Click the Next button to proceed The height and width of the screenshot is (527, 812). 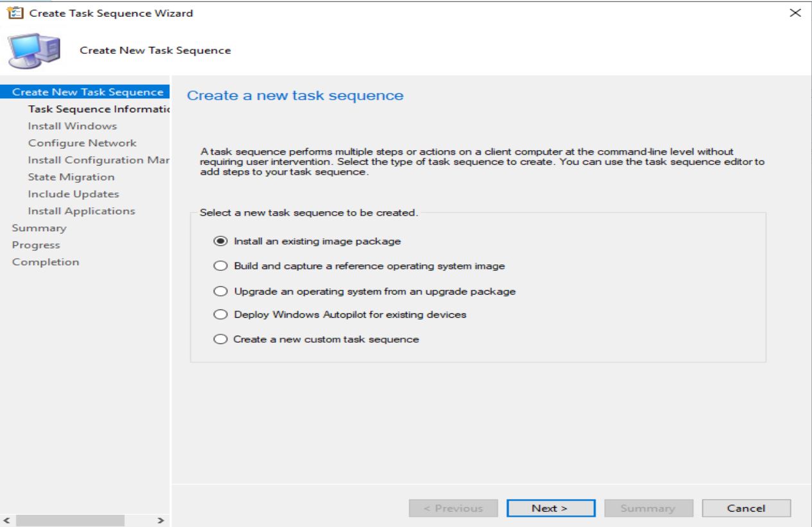coord(550,508)
